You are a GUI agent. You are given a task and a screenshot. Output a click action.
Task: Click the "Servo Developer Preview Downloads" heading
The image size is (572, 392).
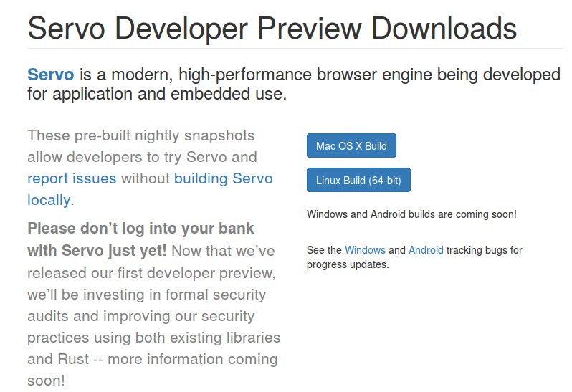click(x=272, y=28)
